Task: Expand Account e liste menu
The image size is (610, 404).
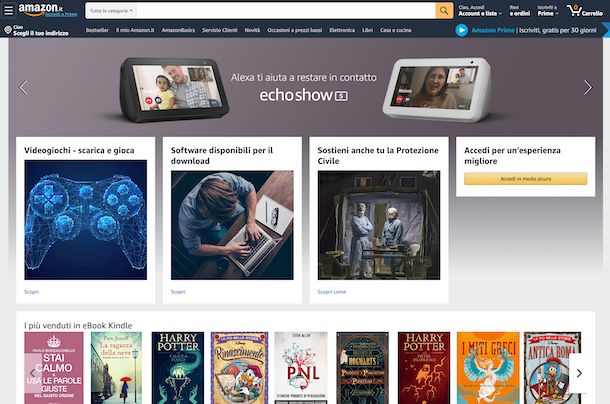Action: [480, 11]
